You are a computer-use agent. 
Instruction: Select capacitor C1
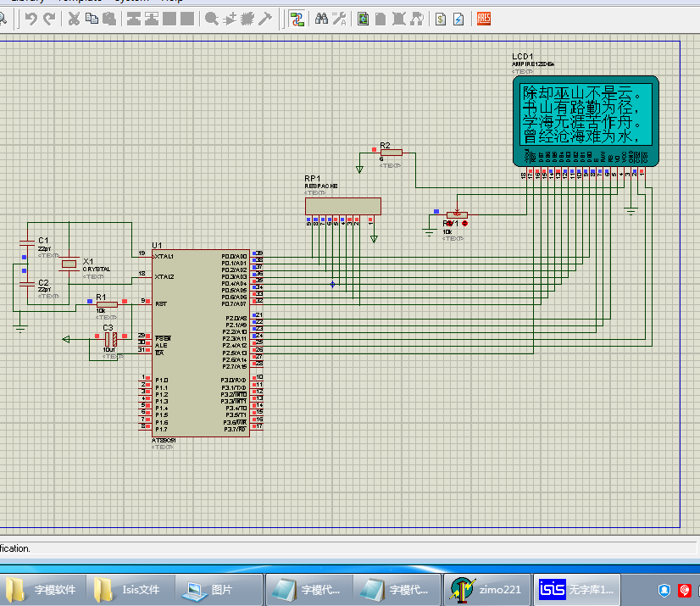[27, 243]
